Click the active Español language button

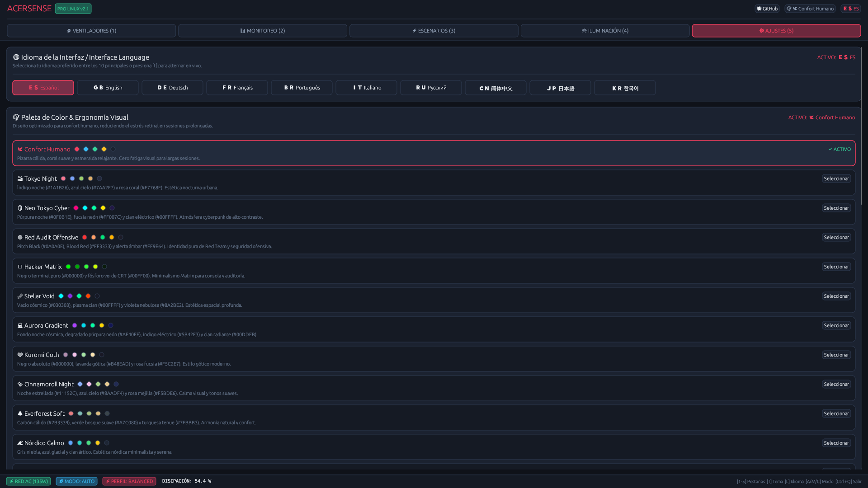[x=43, y=88]
